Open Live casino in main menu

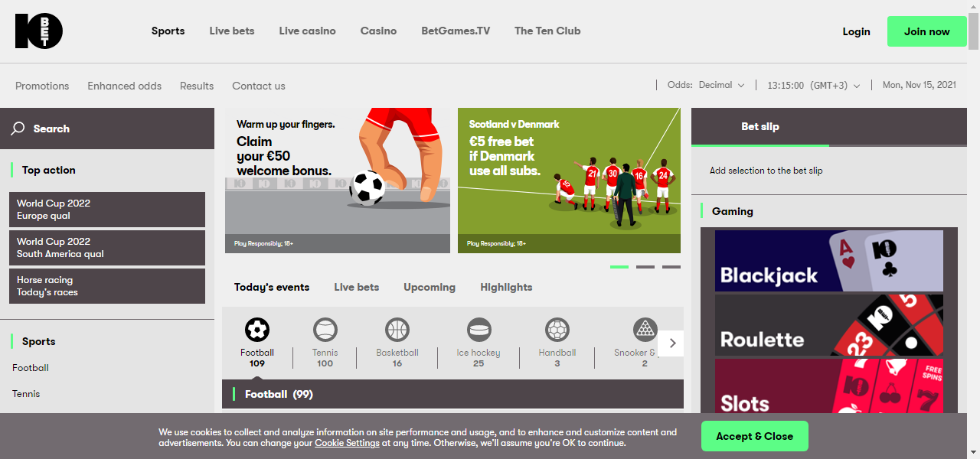tap(307, 31)
